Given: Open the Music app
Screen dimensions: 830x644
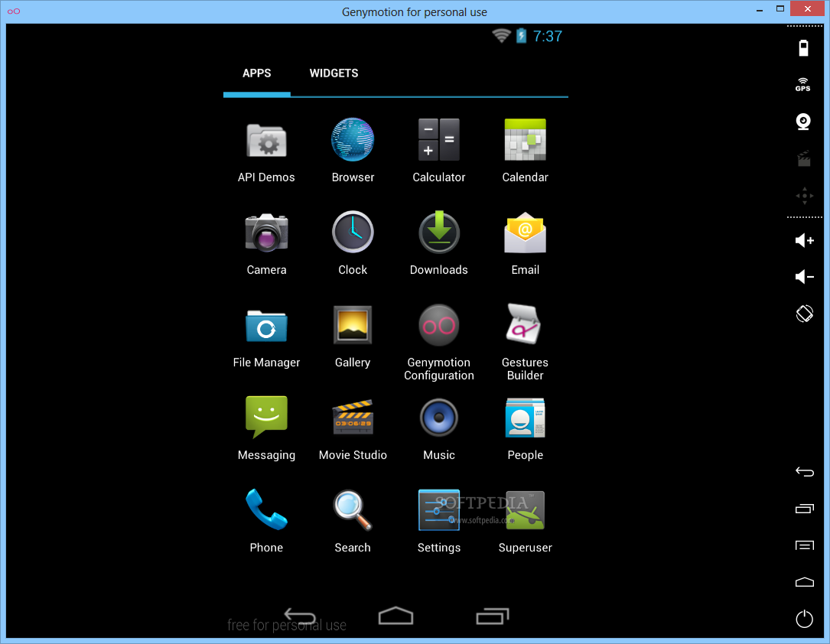Looking at the screenshot, I should click(439, 430).
